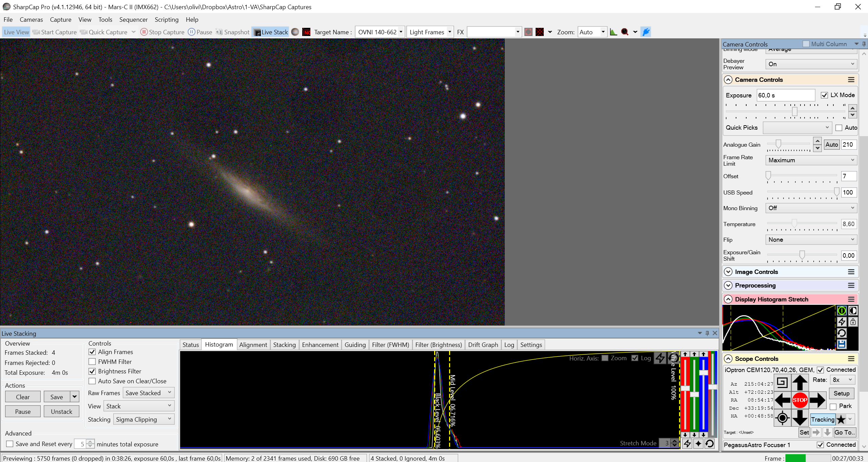Click the Go To.. button
868x462 pixels.
click(844, 432)
